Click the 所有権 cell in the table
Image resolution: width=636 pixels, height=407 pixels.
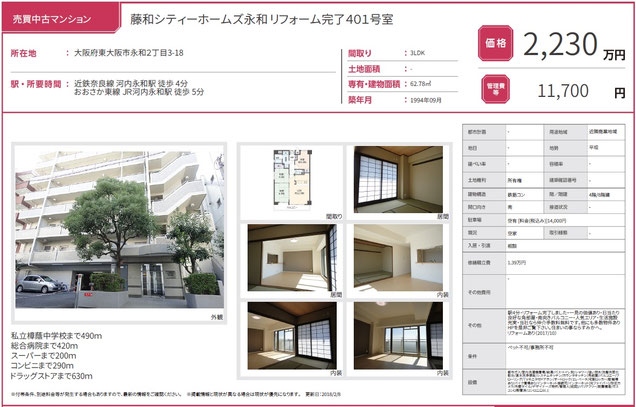(524, 180)
